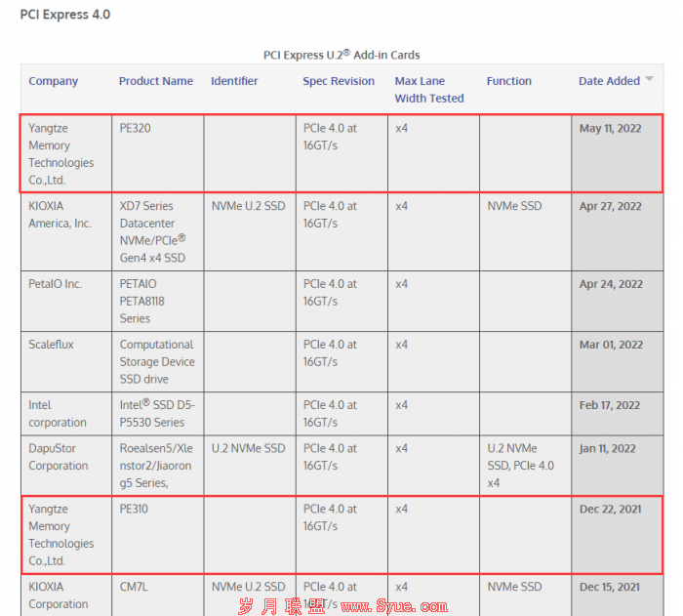Click the Mar 01, 2022 date cell
This screenshot has width=683, height=616.
618,361
